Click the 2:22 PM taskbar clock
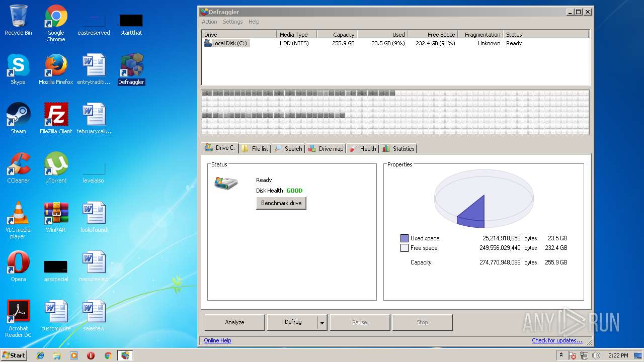Screen dimensions: 644x362 (x=618, y=355)
